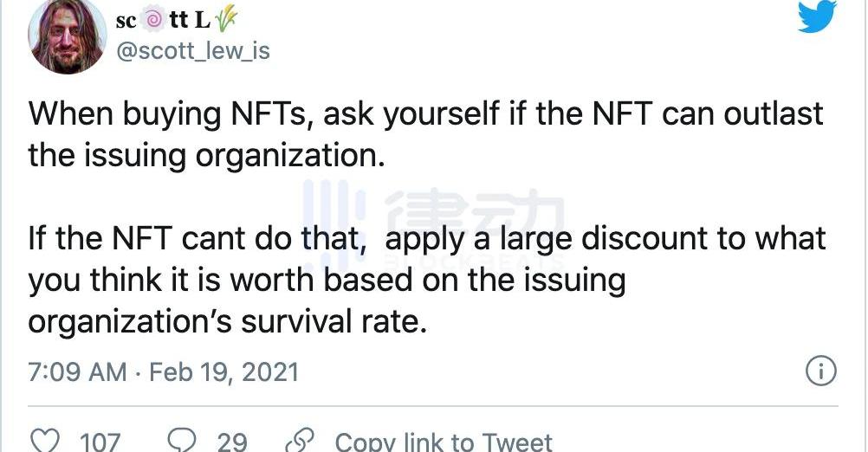Open the 7:09 AM timestamp link
This screenshot has height=452, width=868.
(78, 372)
